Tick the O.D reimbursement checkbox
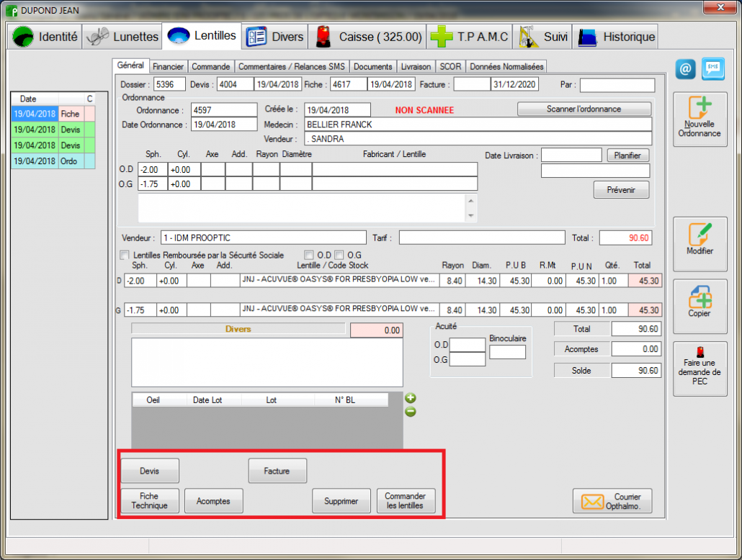Image resolution: width=742 pixels, height=560 pixels. point(309,255)
